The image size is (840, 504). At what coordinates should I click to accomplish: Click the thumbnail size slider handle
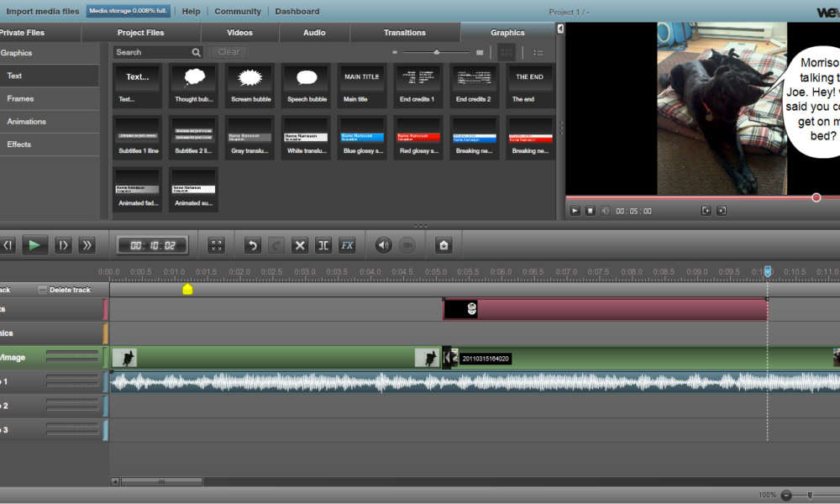437,52
